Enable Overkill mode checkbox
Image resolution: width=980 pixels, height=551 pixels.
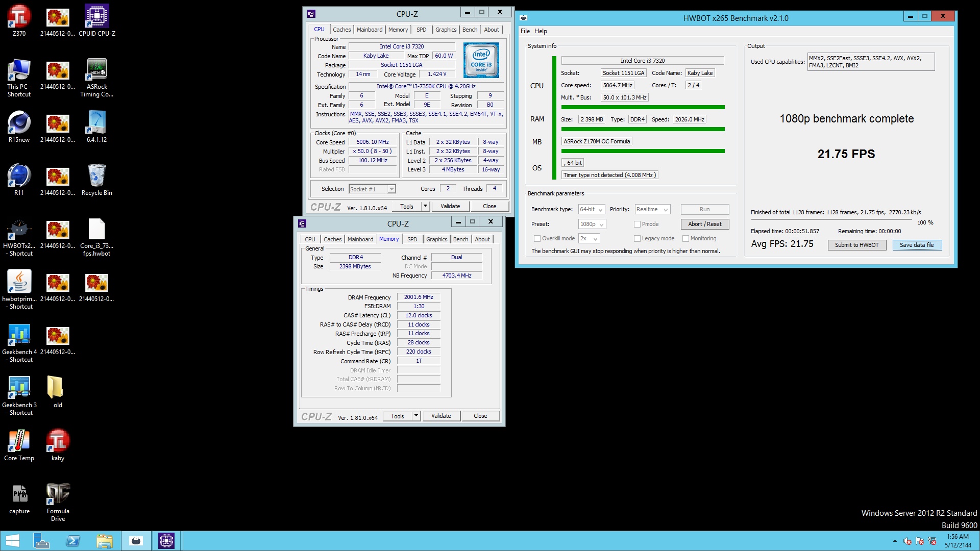coord(537,238)
